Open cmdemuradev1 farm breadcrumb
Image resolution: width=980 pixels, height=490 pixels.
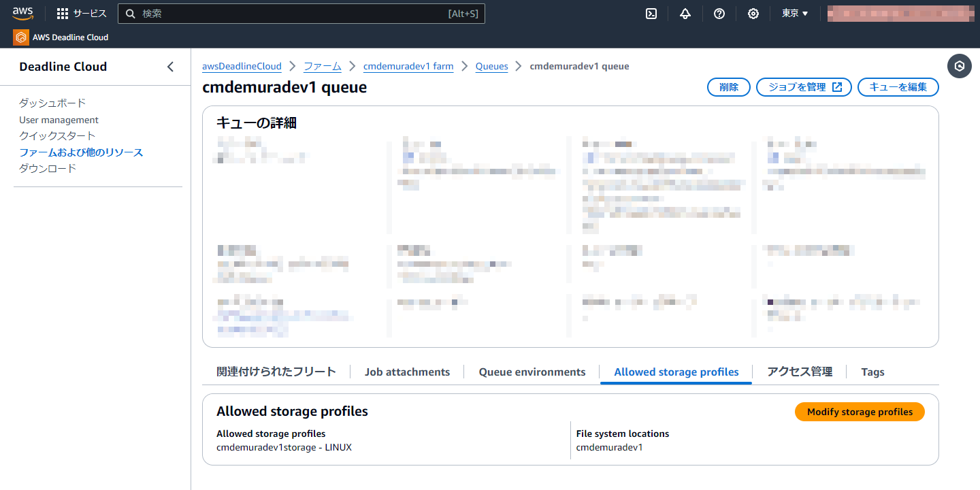[x=408, y=66]
